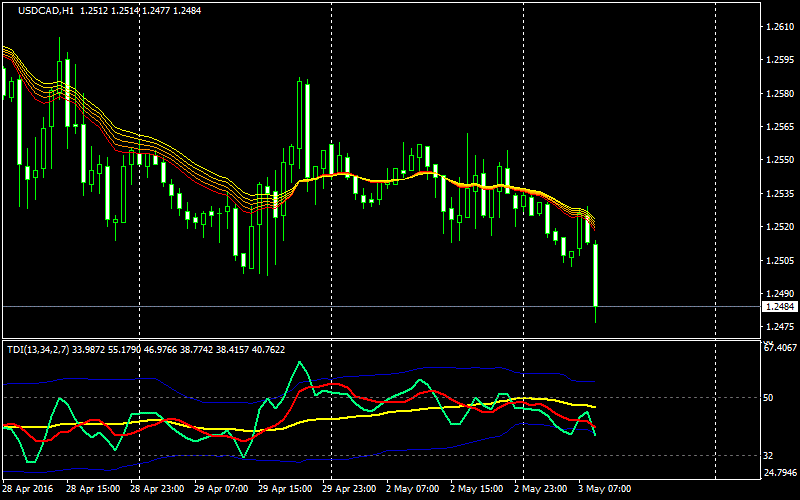Click the 32 level on TDI scale
Screen dimensions: 800x500
[768, 455]
